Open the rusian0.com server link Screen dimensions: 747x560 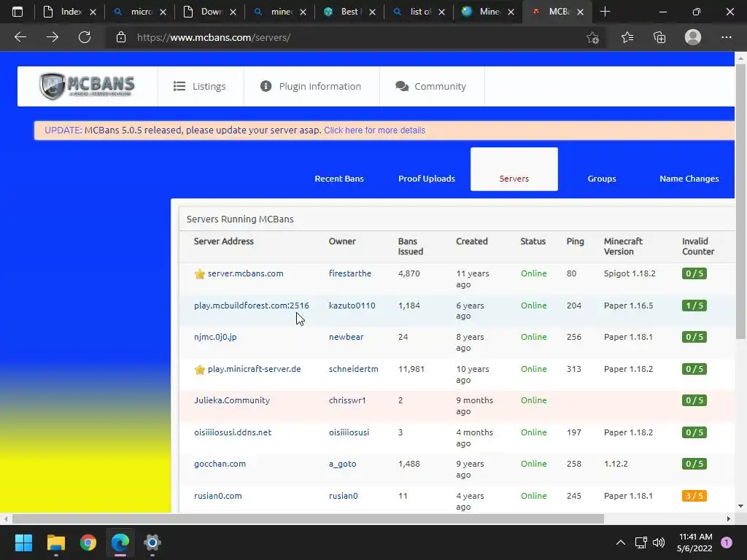coord(218,496)
